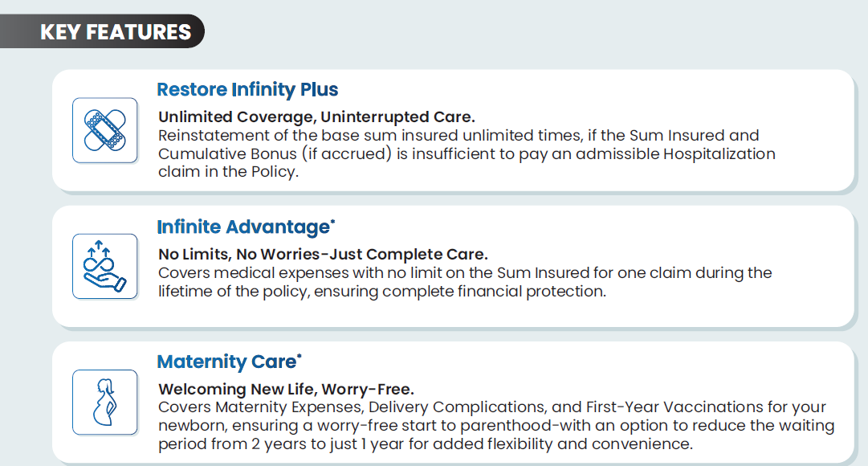Click the infinity hand icon for Infinite Advantage
868x466 pixels.
(104, 266)
